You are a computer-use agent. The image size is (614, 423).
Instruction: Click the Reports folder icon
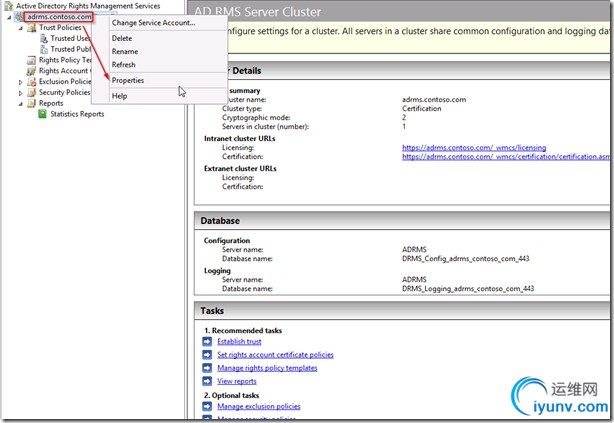pos(31,103)
